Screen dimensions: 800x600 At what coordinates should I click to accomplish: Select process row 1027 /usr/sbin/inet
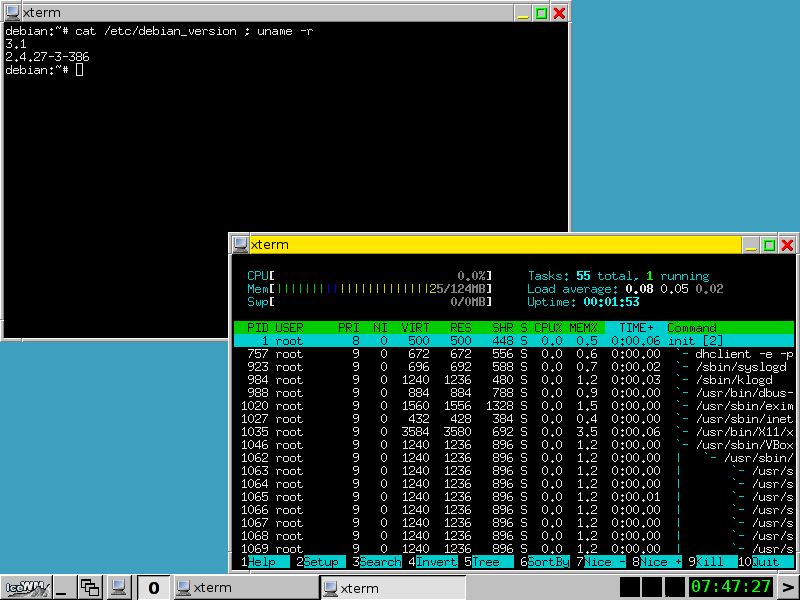514,419
